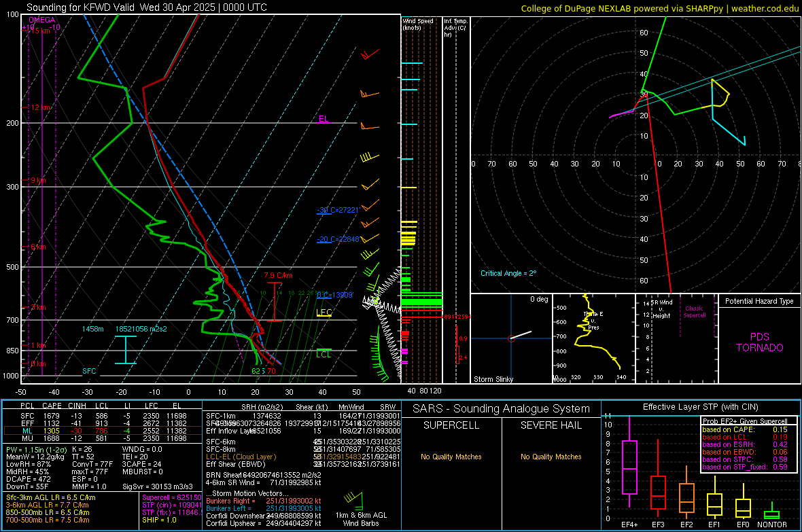Click the Theta-E v. Pres label

click(593, 320)
